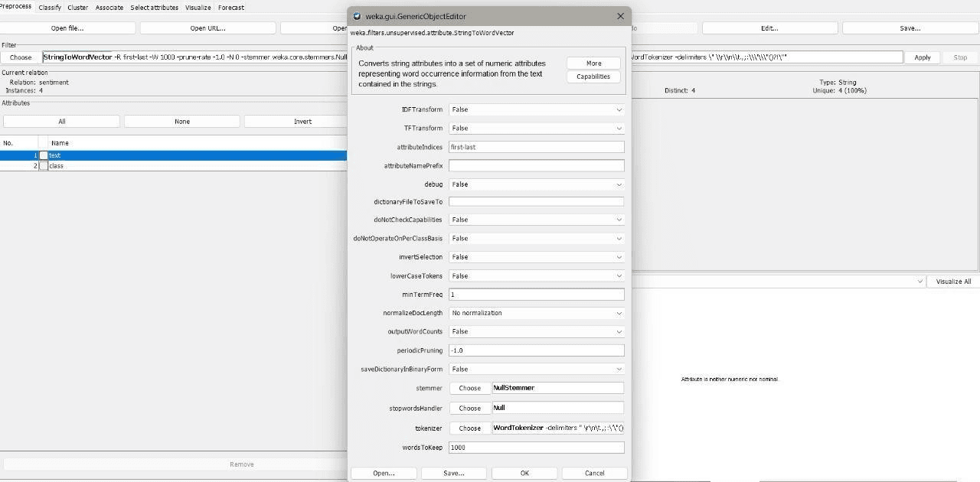Screen dimensions: 980x482
Task: Click the Weka icon in dialog title bar
Action: (357, 16)
